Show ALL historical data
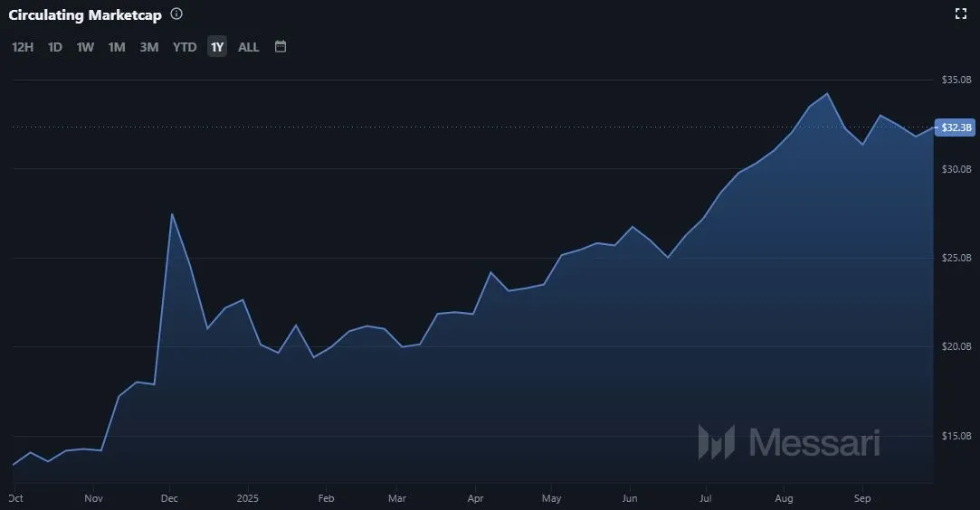The width and height of the screenshot is (980, 510). pyautogui.click(x=248, y=47)
